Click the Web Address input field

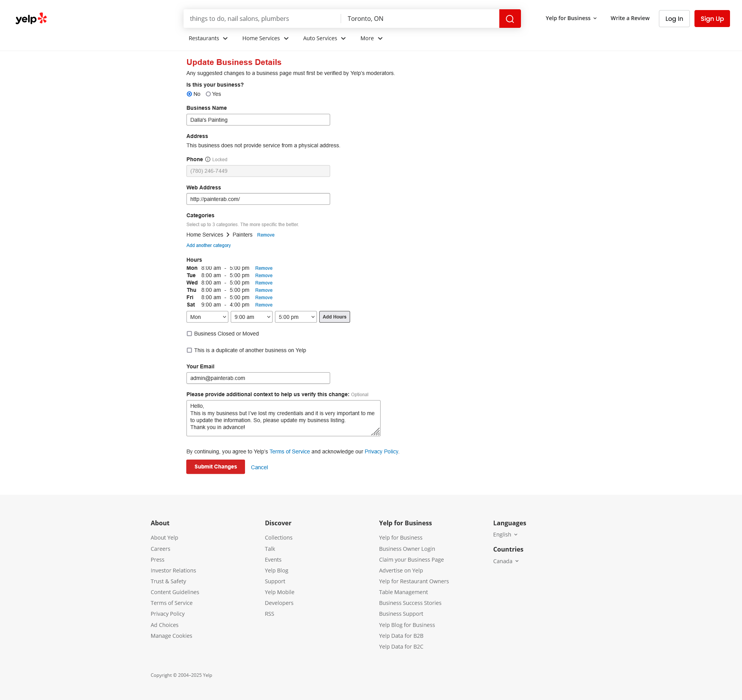click(x=258, y=199)
